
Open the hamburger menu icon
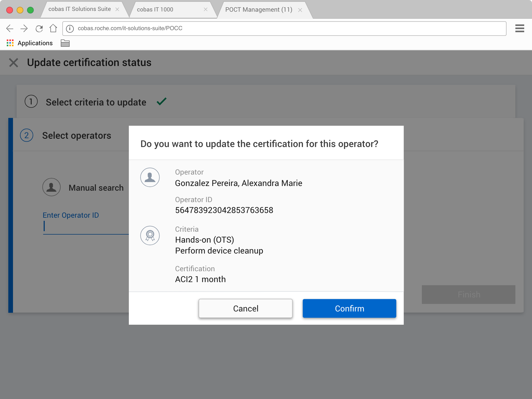520,28
